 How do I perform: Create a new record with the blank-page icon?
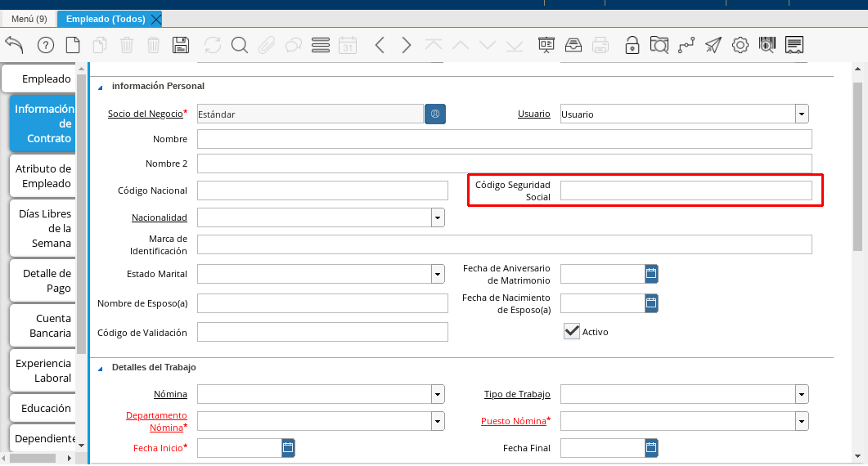[x=73, y=45]
